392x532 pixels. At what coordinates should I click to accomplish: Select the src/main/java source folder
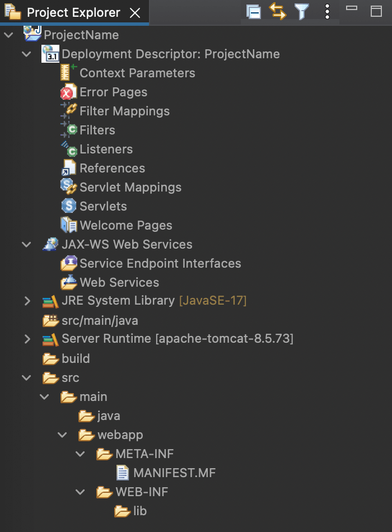point(91,320)
